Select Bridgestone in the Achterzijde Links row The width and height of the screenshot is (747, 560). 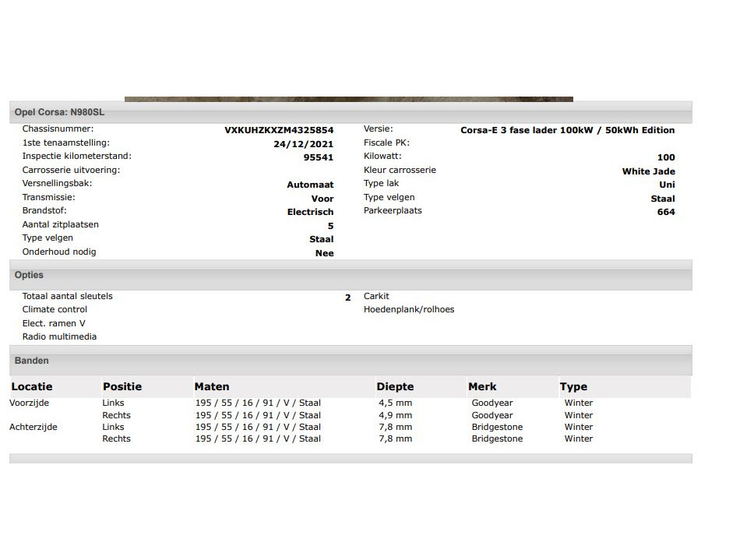[x=497, y=427]
